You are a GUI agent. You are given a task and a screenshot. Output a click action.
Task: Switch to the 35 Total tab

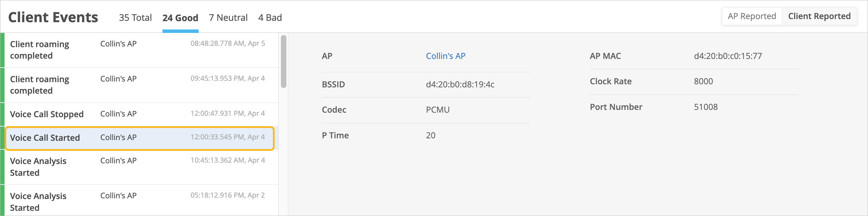pos(135,18)
